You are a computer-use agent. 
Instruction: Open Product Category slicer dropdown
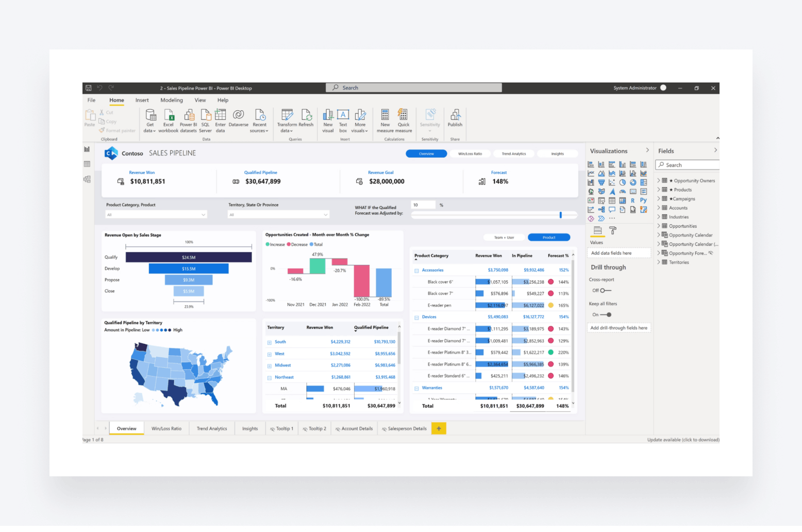click(x=156, y=215)
